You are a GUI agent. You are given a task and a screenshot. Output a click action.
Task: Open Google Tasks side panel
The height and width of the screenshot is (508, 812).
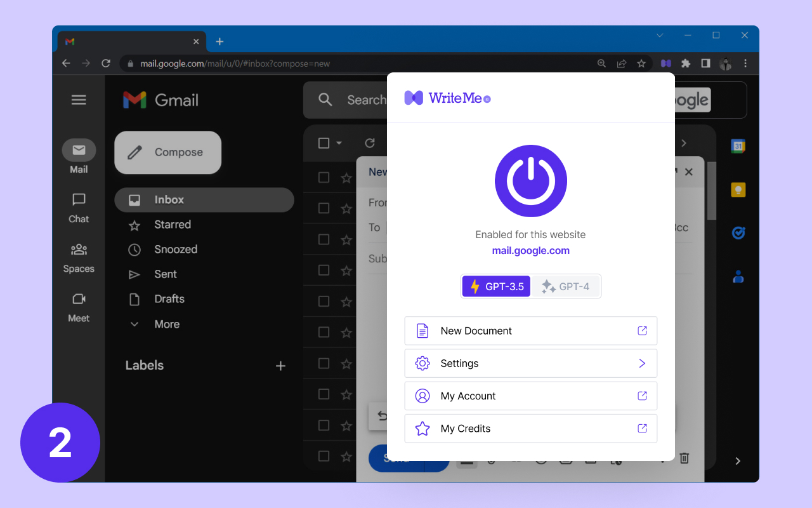point(738,233)
